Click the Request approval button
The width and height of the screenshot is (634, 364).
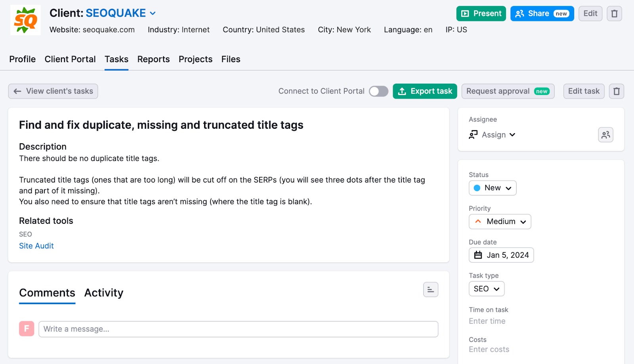pos(508,91)
